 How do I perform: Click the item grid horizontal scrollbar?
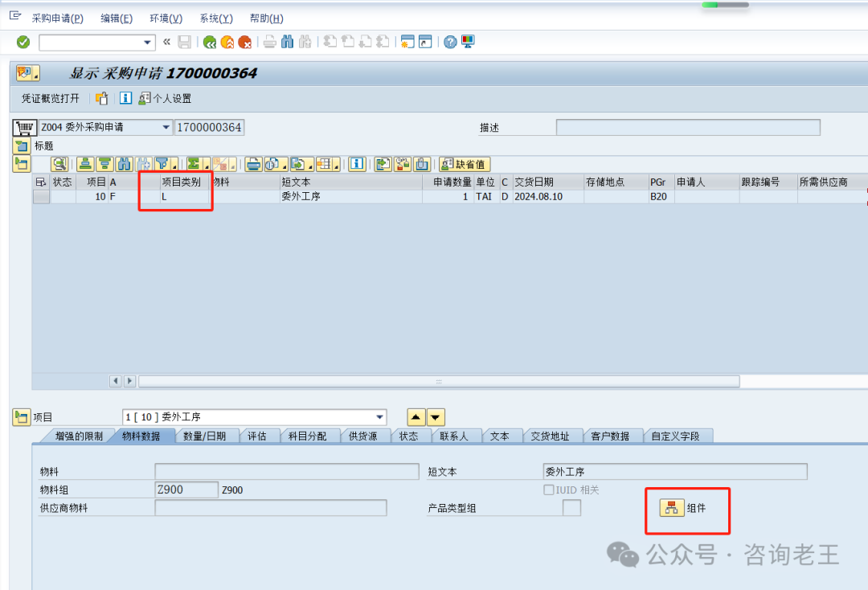tap(439, 381)
